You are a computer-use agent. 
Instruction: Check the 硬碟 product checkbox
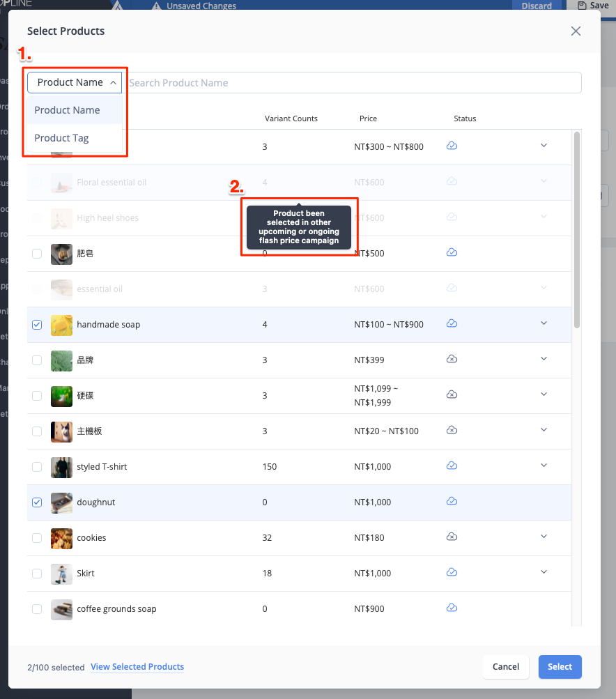click(x=37, y=396)
